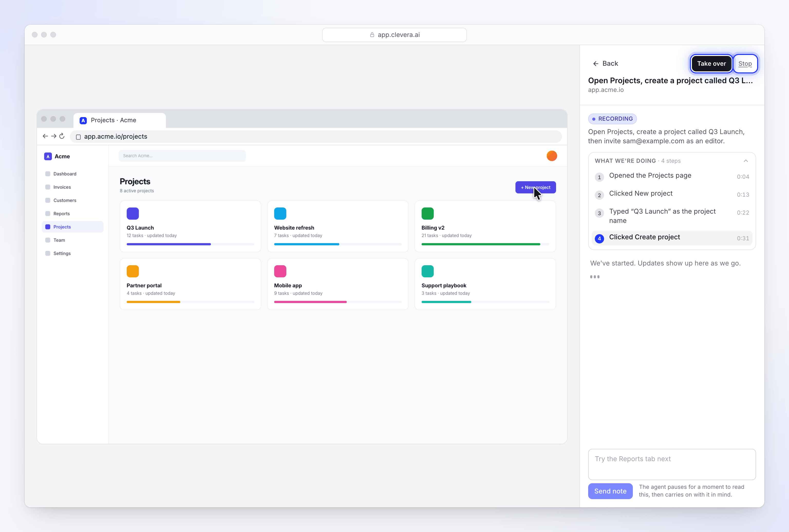This screenshot has height=532, width=789.
Task: Click the app.acme.io/projects address bar
Action: pyautogui.click(x=316, y=136)
